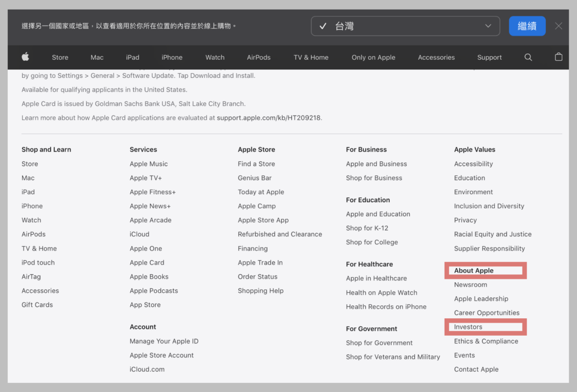Image resolution: width=577 pixels, height=392 pixels.
Task: Open the Accessibility footer link
Action: click(473, 164)
